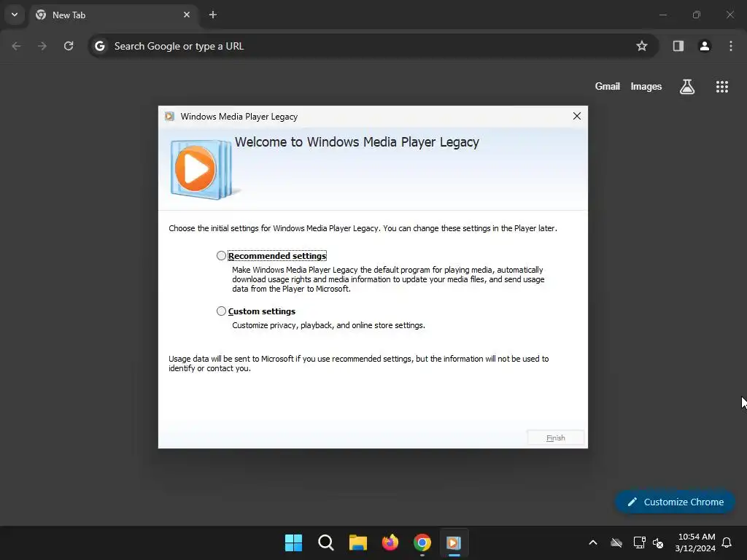
Task: Open the muted volume tray icon
Action: coord(658,542)
